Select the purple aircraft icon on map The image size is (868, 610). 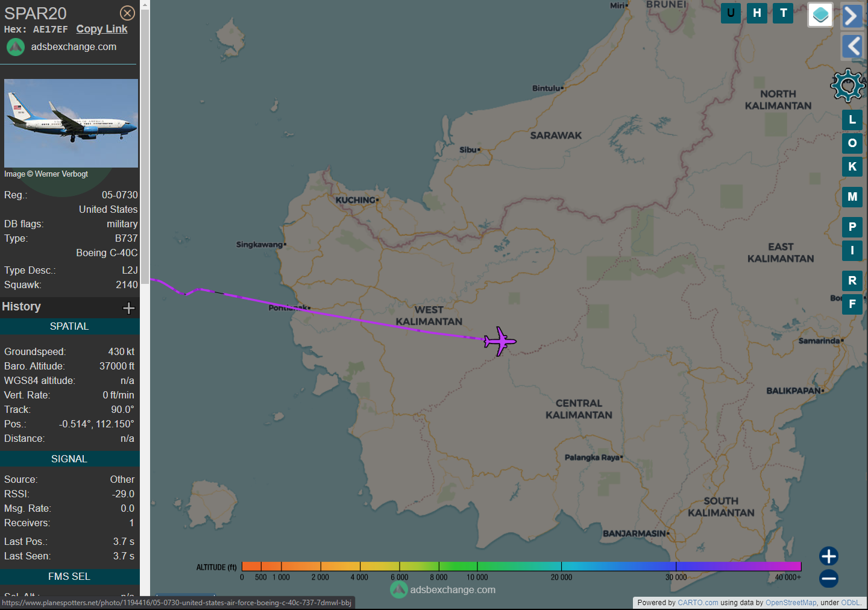500,342
